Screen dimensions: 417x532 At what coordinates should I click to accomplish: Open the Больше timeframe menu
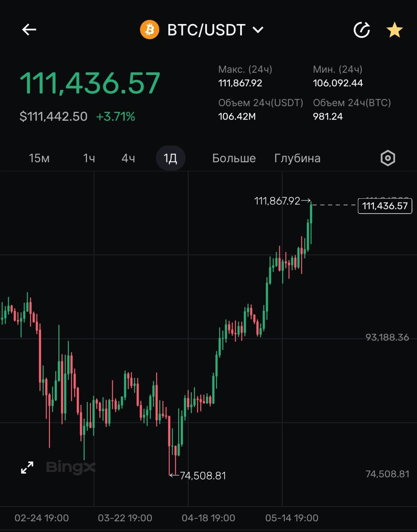[234, 158]
